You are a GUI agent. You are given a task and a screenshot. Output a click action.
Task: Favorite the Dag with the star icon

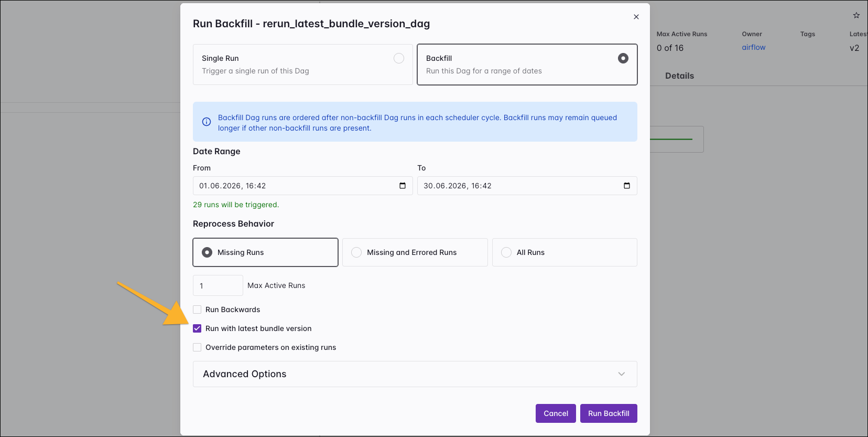tap(856, 15)
